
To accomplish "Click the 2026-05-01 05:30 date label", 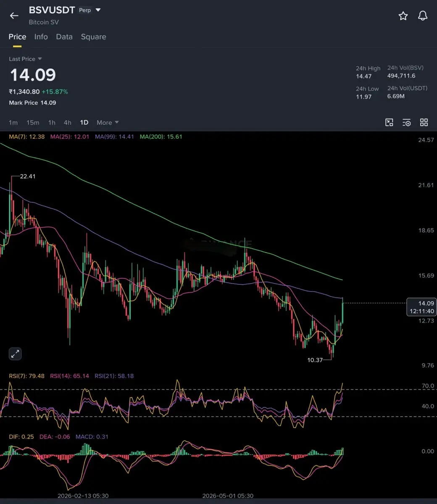I will (228, 496).
